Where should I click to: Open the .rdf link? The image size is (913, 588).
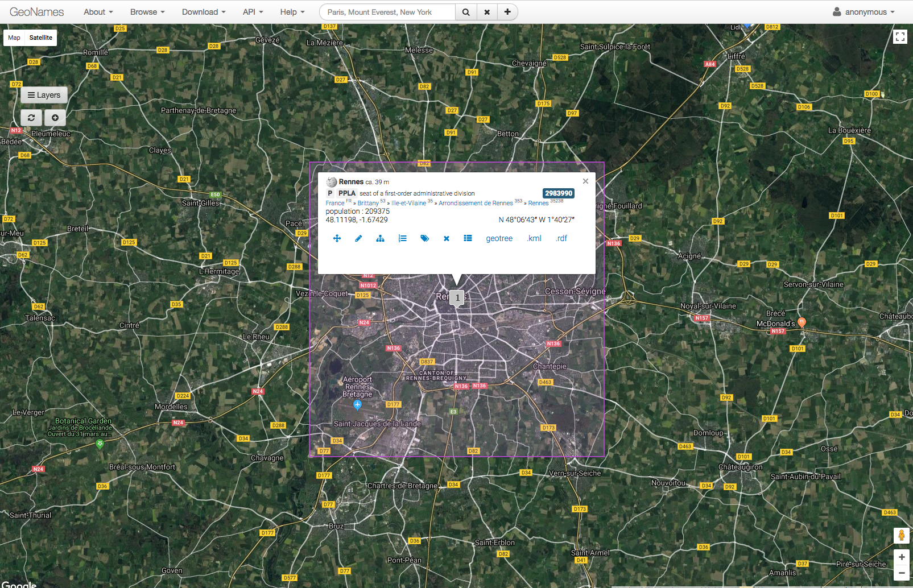click(x=561, y=238)
